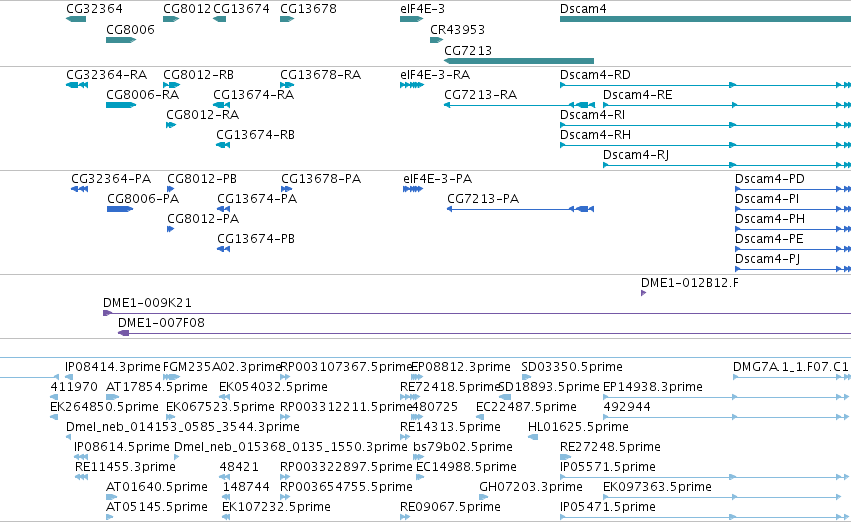Select EST FGM235A02.3prime
The height and width of the screenshot is (522, 851).
(x=222, y=367)
